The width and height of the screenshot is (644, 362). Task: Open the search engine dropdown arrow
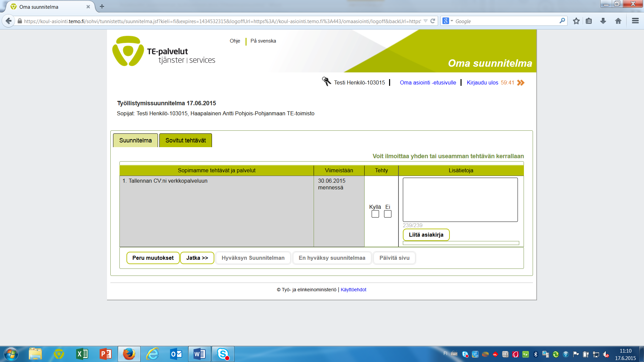point(452,21)
